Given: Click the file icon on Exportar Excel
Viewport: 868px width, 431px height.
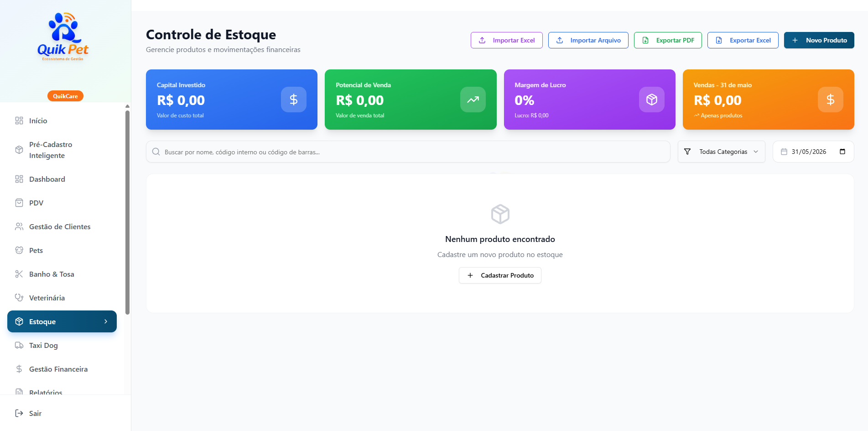Looking at the screenshot, I should [719, 40].
